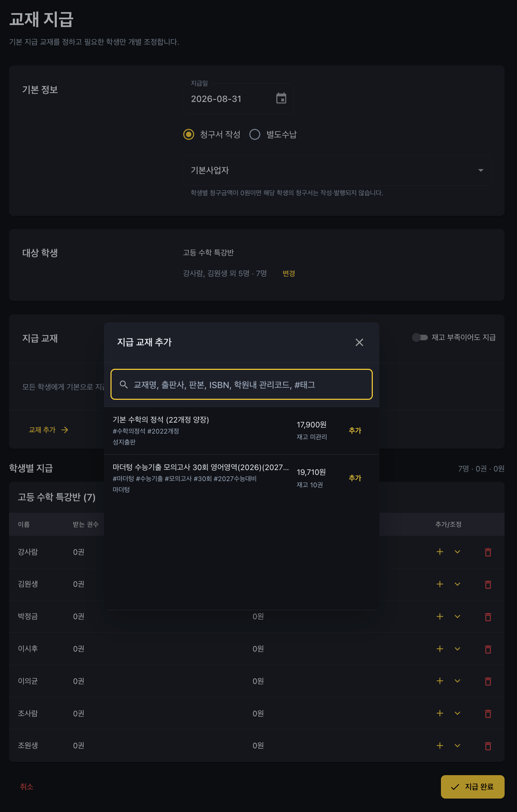Click 변경 to change target students

(289, 273)
